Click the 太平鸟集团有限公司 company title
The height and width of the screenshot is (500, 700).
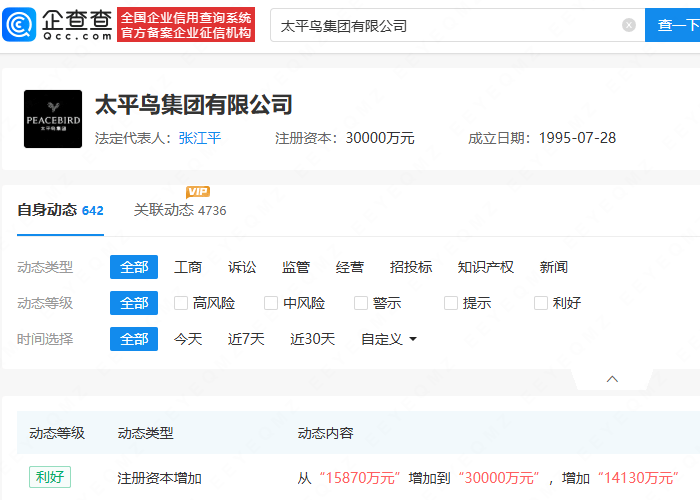tap(194, 104)
